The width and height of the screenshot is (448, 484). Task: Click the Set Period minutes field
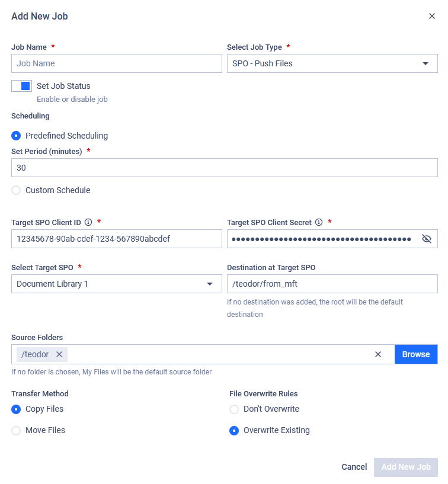pyautogui.click(x=225, y=168)
